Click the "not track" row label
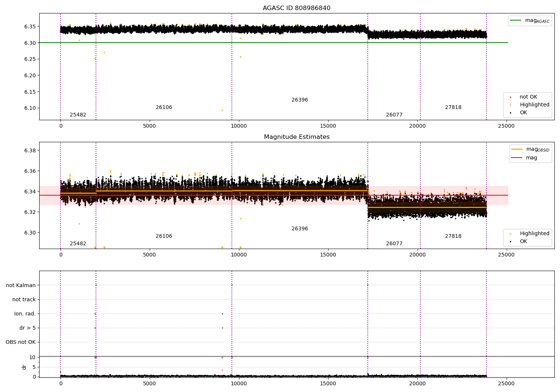This screenshot has height=392, width=560. [24, 299]
